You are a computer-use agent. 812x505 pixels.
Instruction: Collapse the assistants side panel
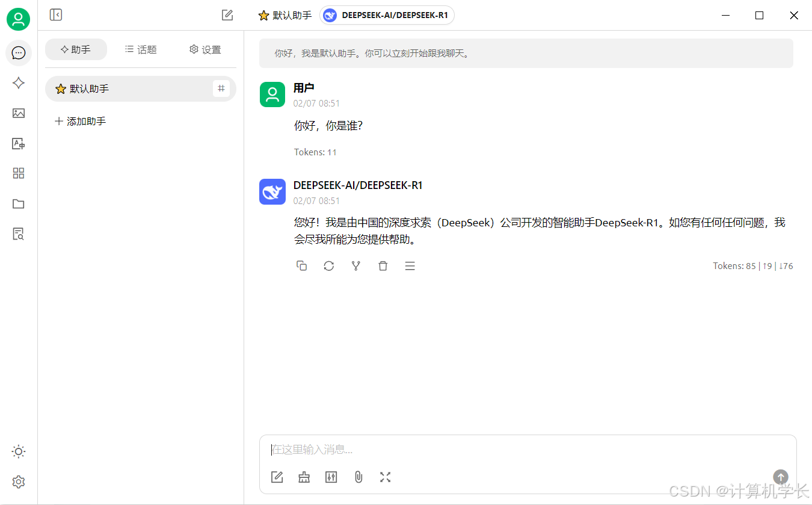[x=56, y=15]
